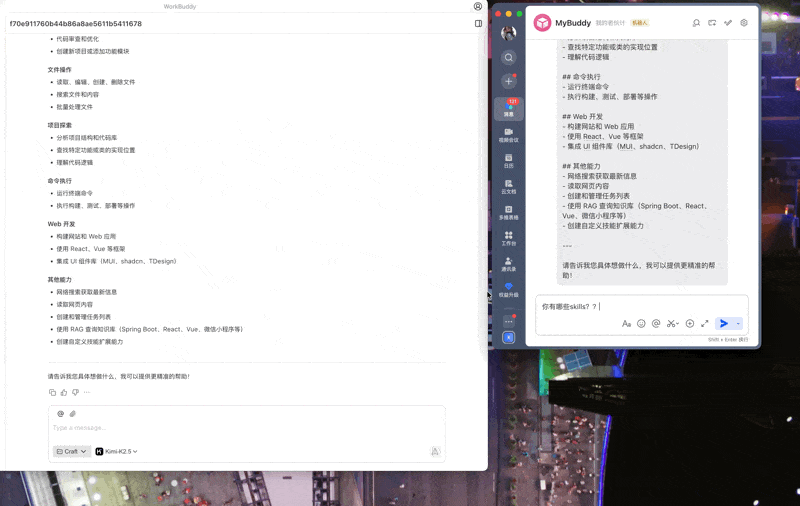Click the MyBuddy pink cube avatar
Viewport: 800px width, 506px height.
click(x=542, y=23)
